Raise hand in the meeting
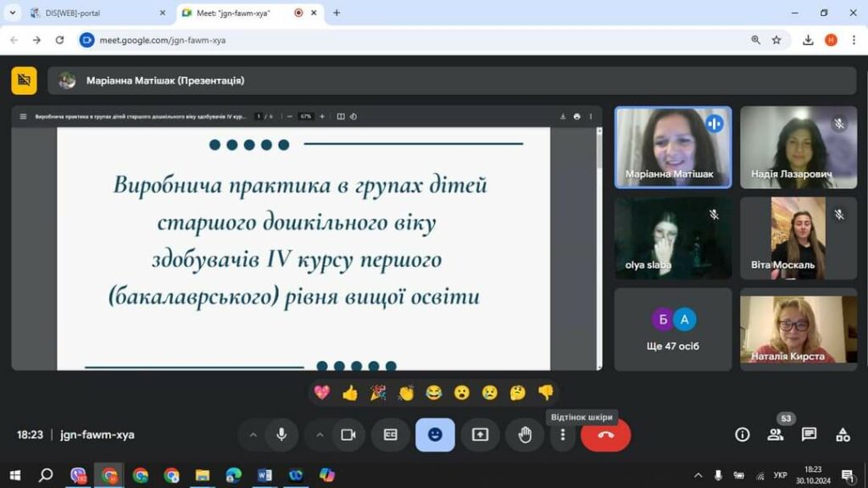Image resolution: width=868 pixels, height=488 pixels. point(525,435)
